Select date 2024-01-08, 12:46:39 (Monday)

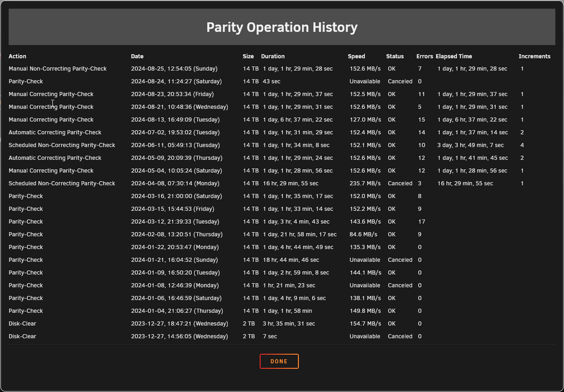click(x=175, y=285)
